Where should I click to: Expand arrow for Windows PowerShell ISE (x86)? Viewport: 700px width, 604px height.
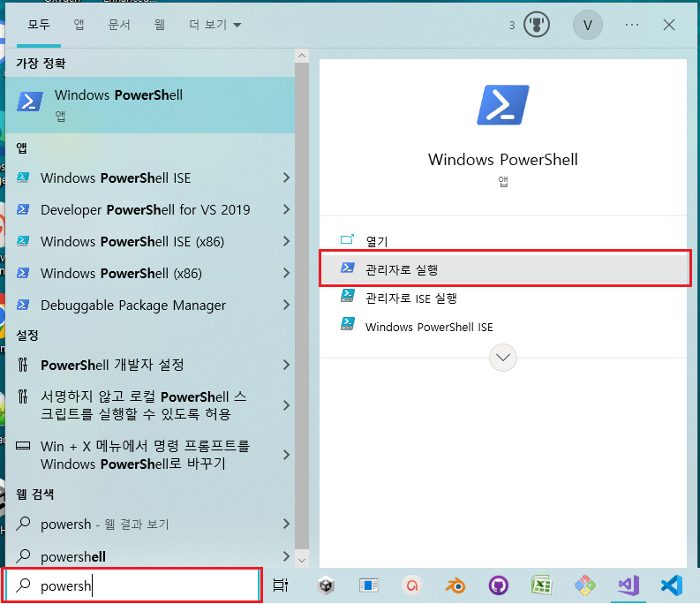[286, 241]
